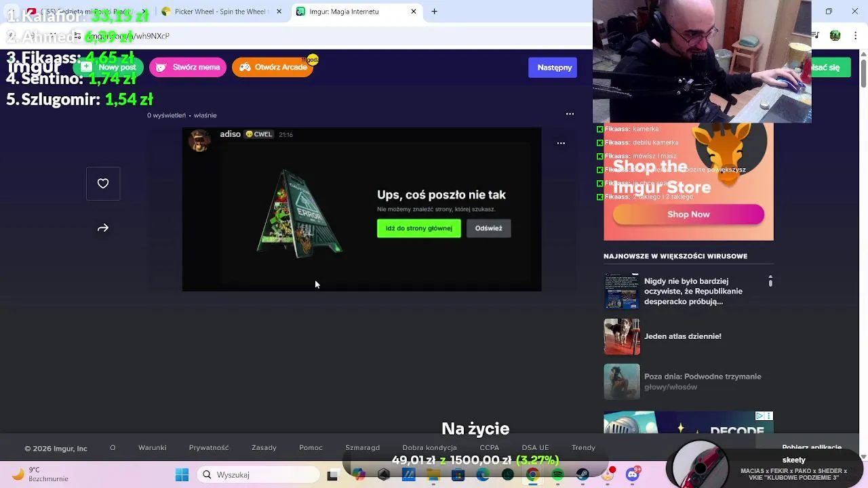The image size is (868, 488).
Task: Open the CCPA footer link
Action: 490,448
